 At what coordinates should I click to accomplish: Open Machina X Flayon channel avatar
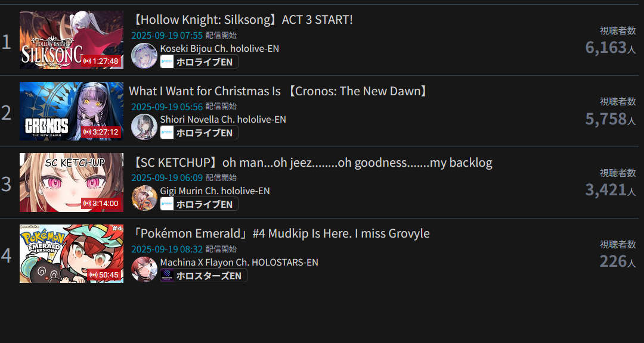(x=144, y=270)
